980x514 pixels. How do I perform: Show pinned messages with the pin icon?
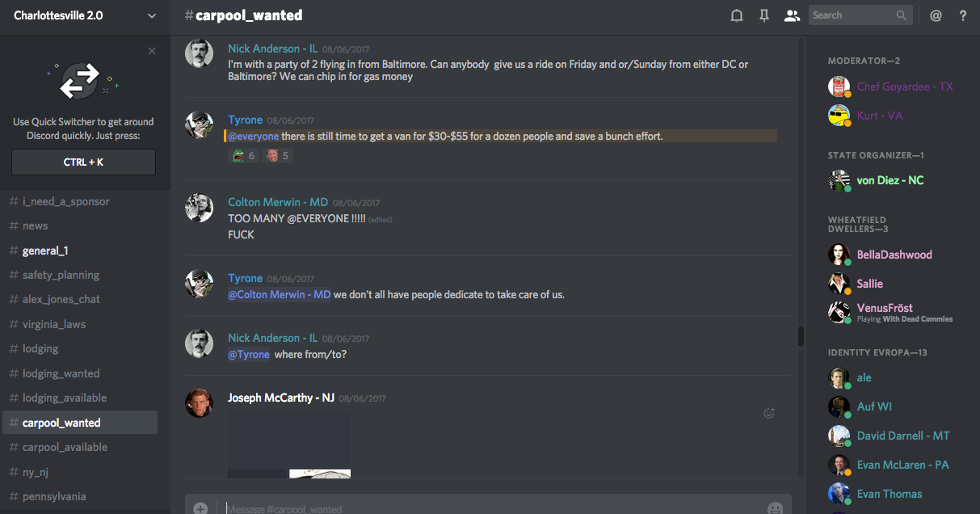click(764, 15)
